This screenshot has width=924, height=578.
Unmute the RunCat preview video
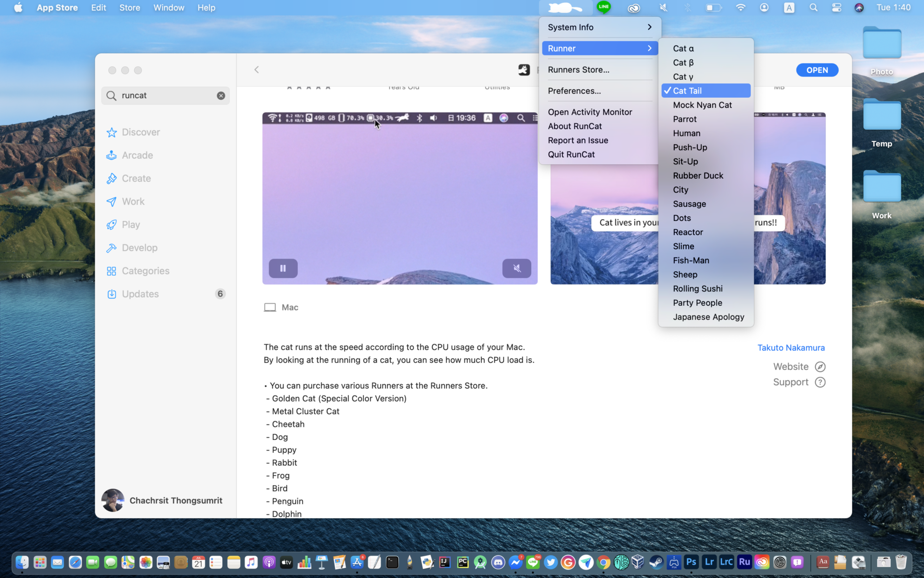point(517,268)
